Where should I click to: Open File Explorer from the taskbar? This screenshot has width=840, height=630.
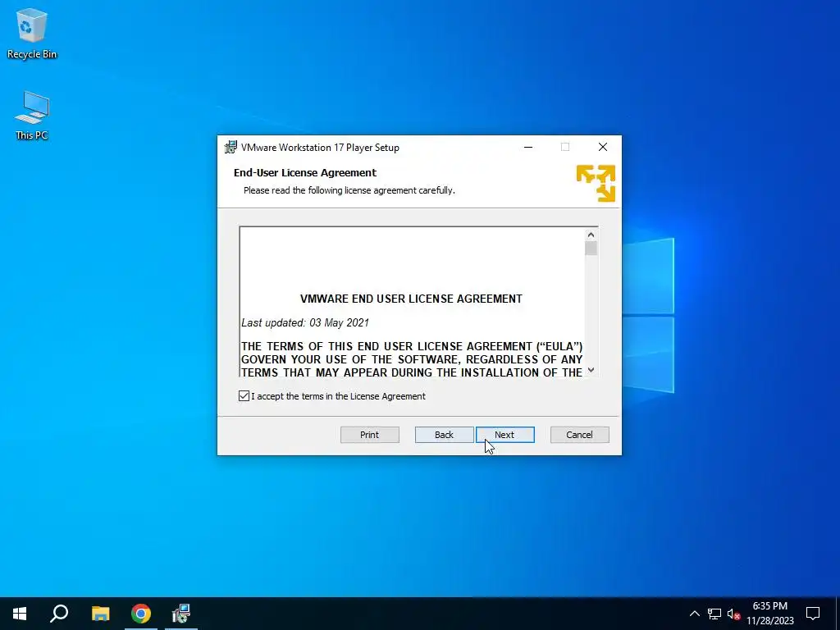pyautogui.click(x=100, y=614)
